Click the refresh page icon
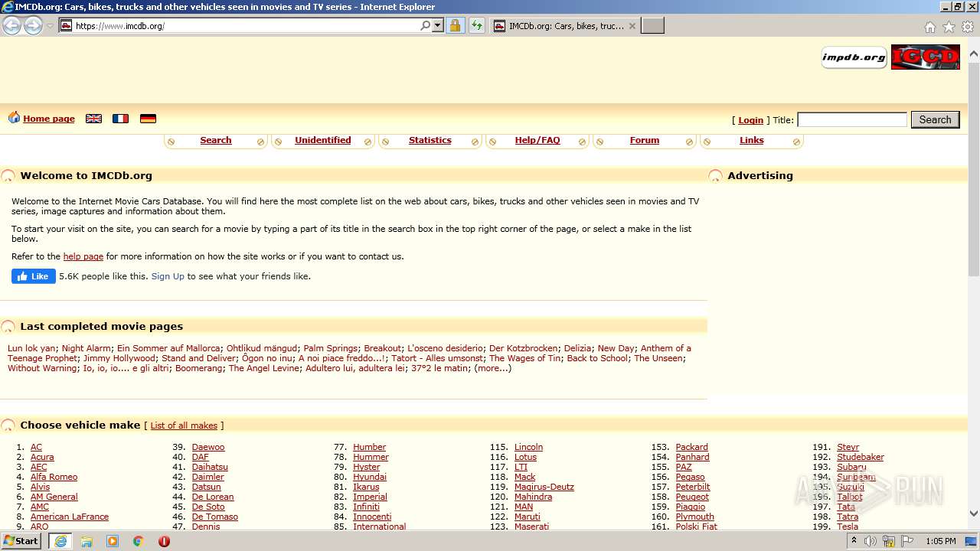Screen dimensions: 980x551 click(477, 25)
